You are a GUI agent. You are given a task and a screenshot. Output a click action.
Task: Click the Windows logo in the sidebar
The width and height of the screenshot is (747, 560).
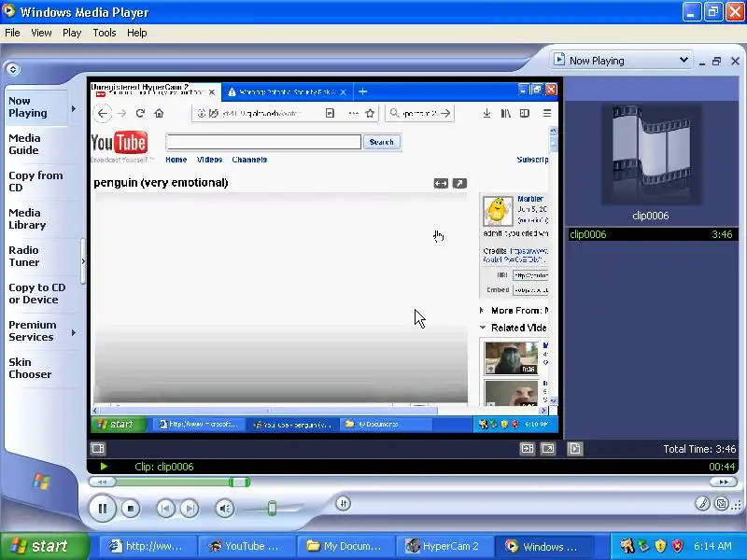pyautogui.click(x=41, y=482)
